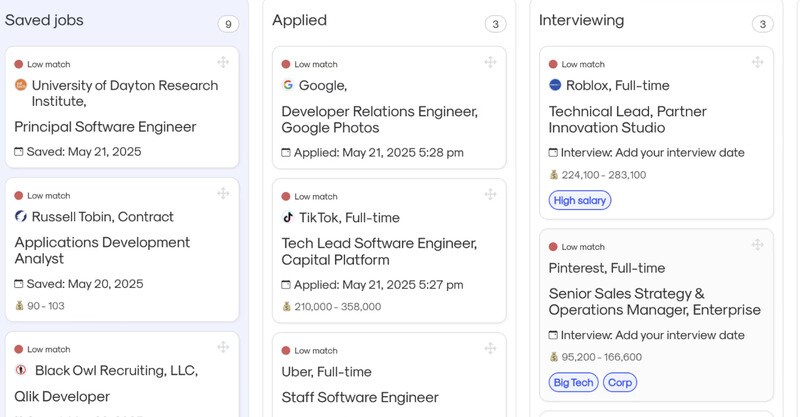Click the TikTok company logo
The height and width of the screenshot is (417, 800).
click(x=288, y=217)
